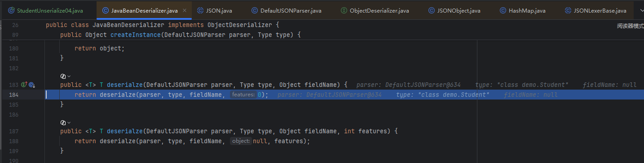
Task: Click 'JavaBeanDeserializer' class name in sticky header
Action: pyautogui.click(x=128, y=25)
